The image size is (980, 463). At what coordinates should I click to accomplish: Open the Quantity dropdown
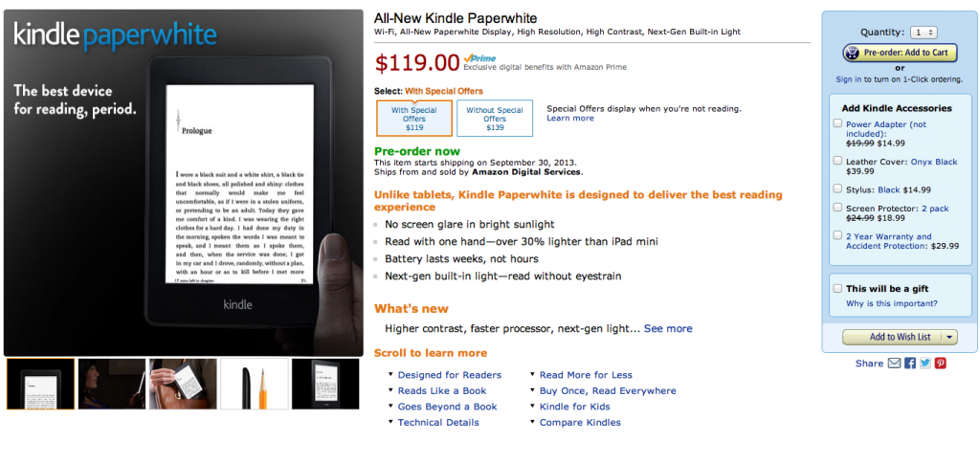(x=924, y=32)
